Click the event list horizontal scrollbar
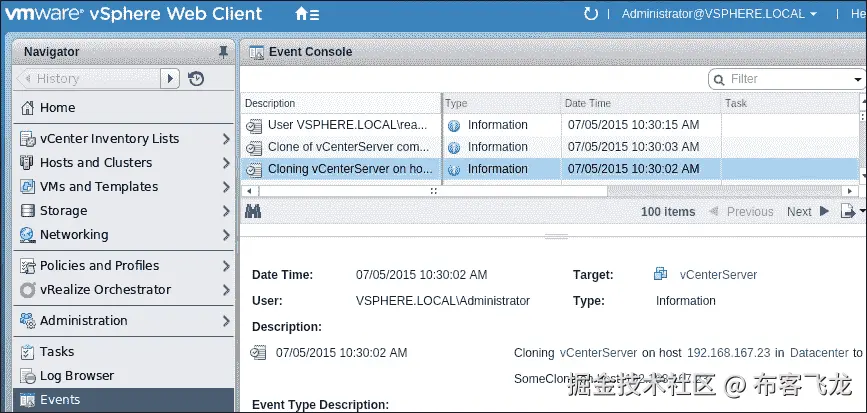This screenshot has height=413, width=867. point(434,191)
